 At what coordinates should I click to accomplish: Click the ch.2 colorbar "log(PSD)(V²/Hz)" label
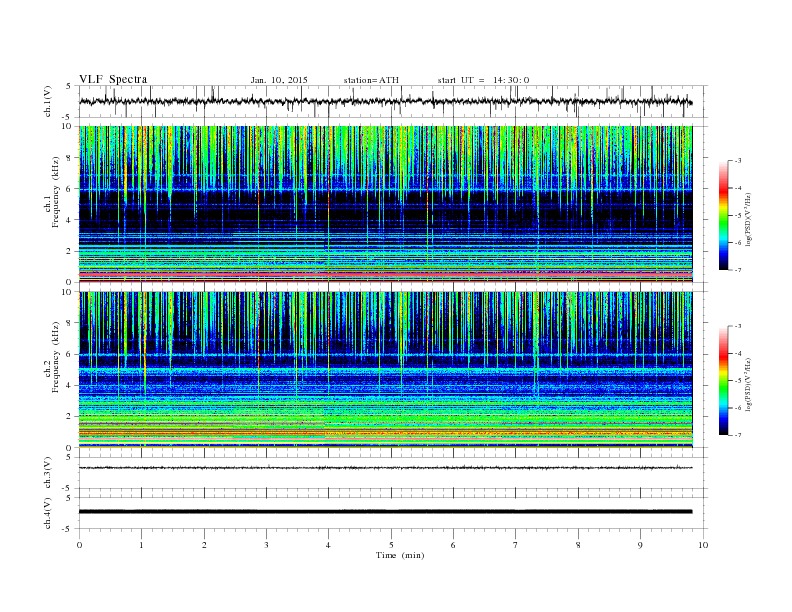pyautogui.click(x=748, y=384)
